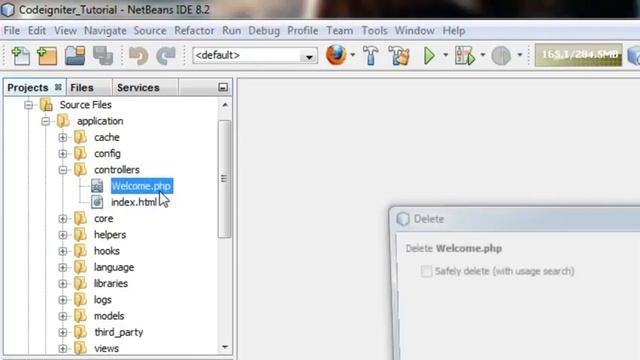This screenshot has width=640, height=360.
Task: Open the Debug Project dropdown arrow
Action: pos(482,55)
